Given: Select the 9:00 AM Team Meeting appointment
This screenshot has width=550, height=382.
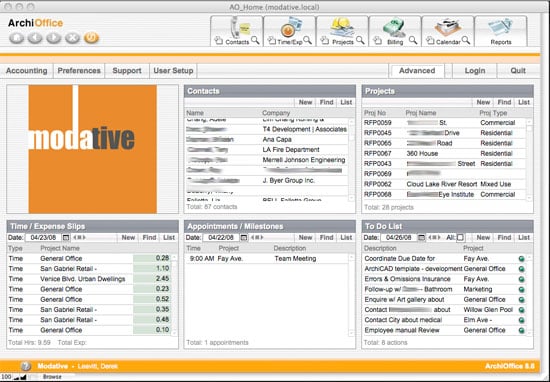Looking at the screenshot, I should pyautogui.click(x=267, y=259).
